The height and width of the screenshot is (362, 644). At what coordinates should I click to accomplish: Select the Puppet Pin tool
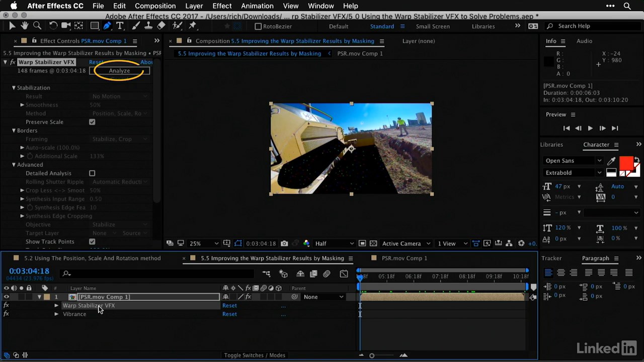pyautogui.click(x=192, y=26)
